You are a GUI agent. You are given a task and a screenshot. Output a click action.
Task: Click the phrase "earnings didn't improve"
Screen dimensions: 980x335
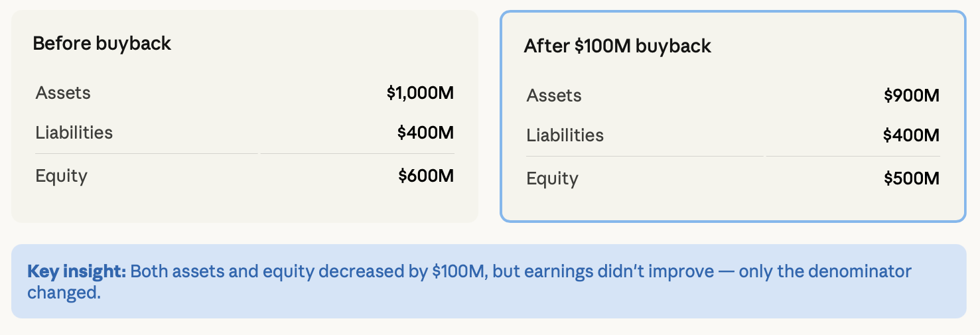click(x=620, y=271)
